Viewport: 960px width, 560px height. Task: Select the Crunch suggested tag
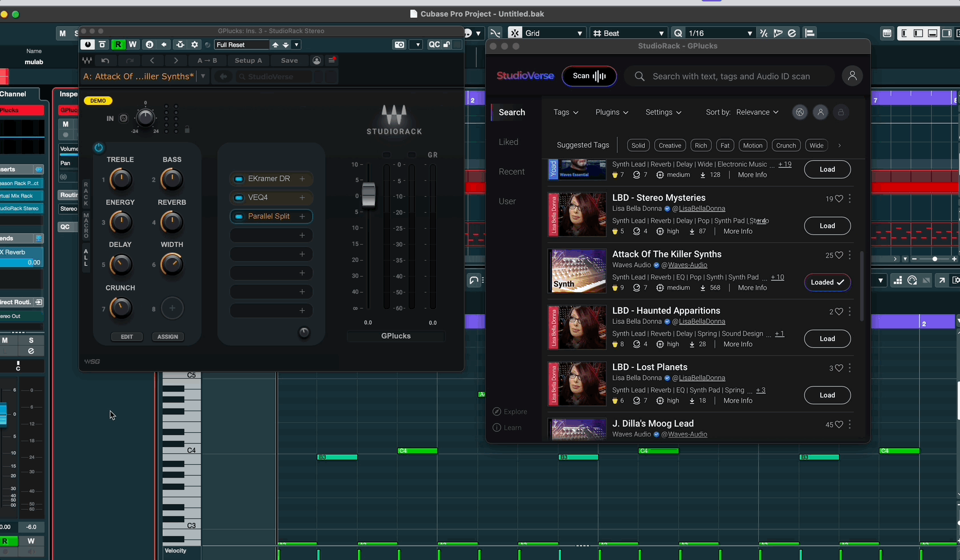pyautogui.click(x=786, y=145)
